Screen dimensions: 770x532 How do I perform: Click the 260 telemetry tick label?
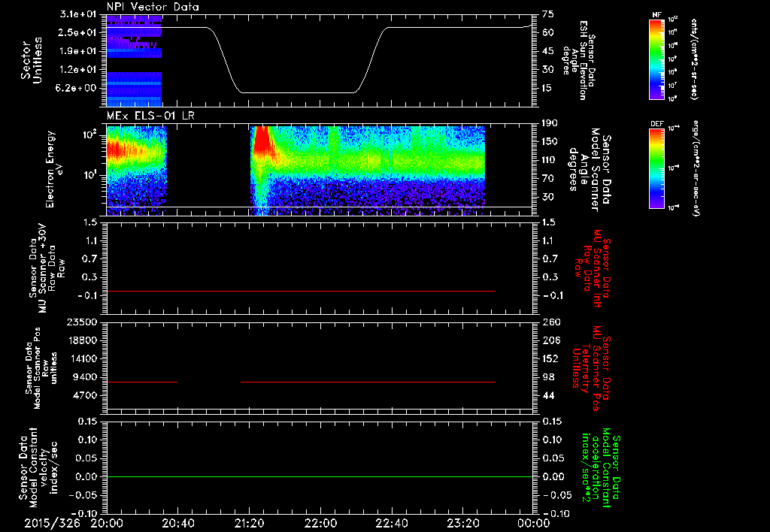pyautogui.click(x=551, y=322)
